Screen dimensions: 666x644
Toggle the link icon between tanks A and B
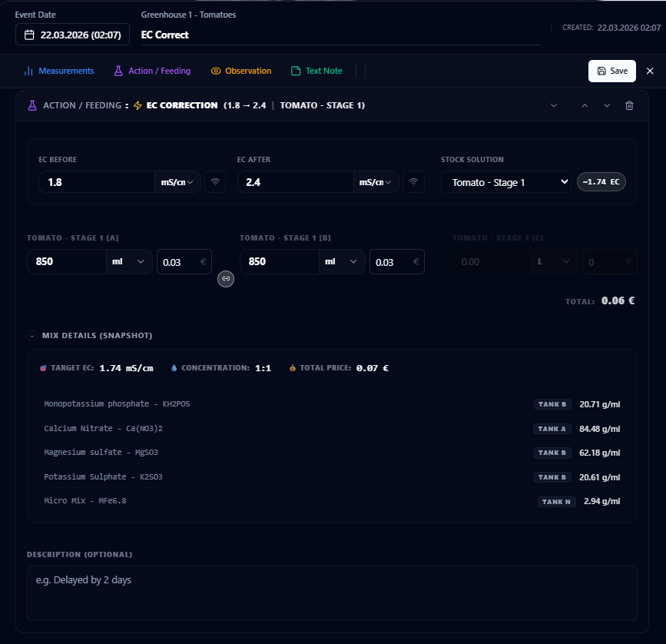(x=226, y=279)
